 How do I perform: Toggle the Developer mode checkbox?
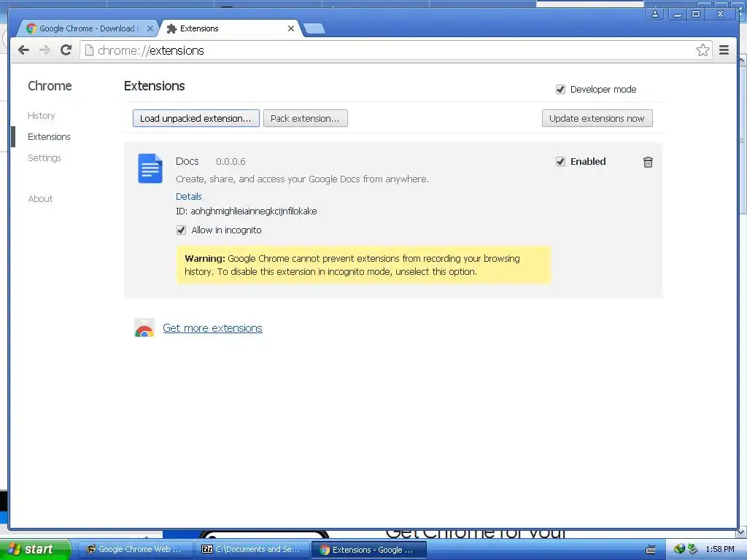click(x=560, y=90)
